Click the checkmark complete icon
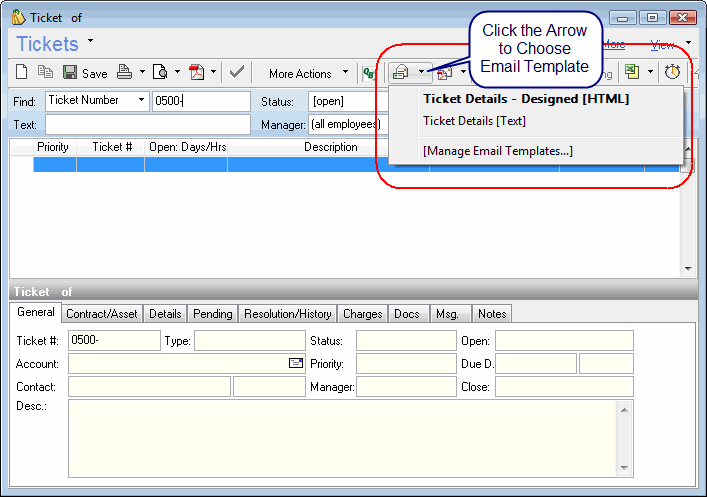 (236, 73)
